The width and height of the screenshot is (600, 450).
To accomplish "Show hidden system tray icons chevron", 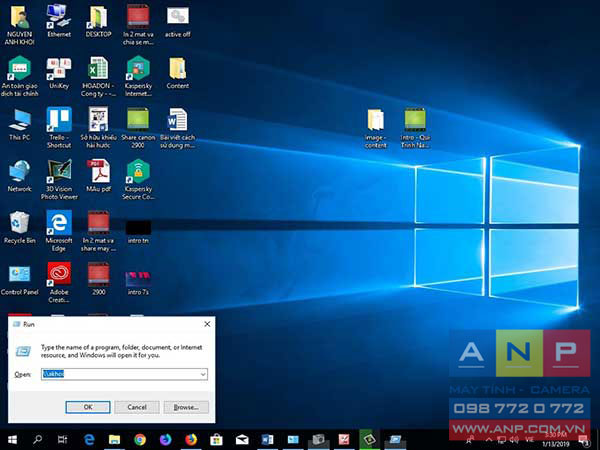I will (489, 440).
